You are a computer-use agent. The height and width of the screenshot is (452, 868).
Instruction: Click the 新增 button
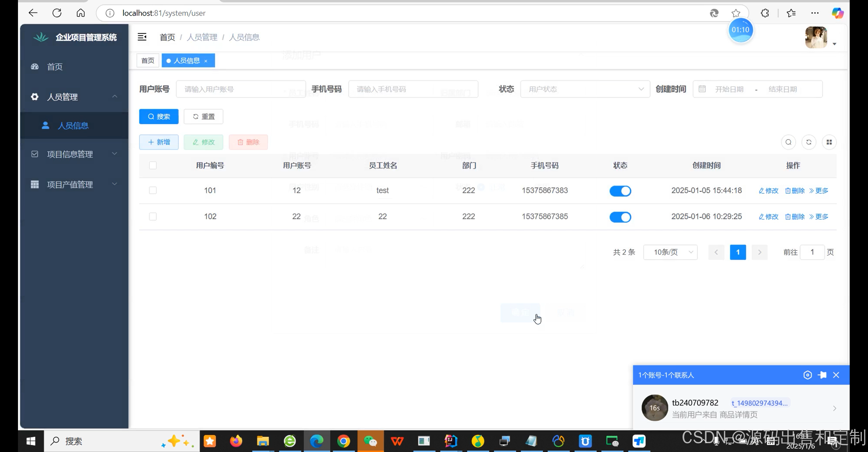[x=159, y=142]
